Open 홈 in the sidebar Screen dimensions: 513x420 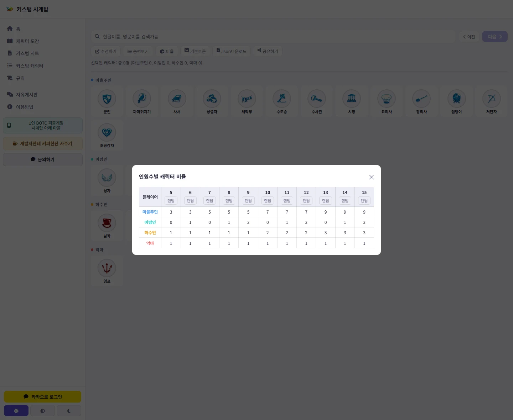[x=43, y=28]
